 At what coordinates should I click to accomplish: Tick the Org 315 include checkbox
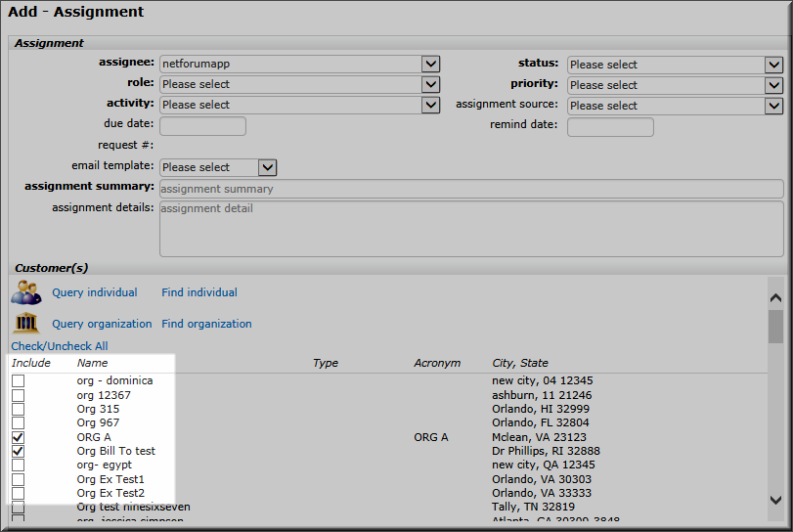(x=18, y=409)
